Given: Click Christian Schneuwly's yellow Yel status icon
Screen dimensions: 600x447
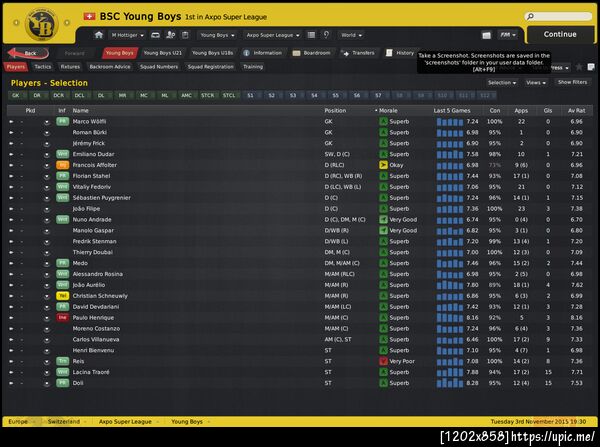Looking at the screenshot, I should pos(62,296).
